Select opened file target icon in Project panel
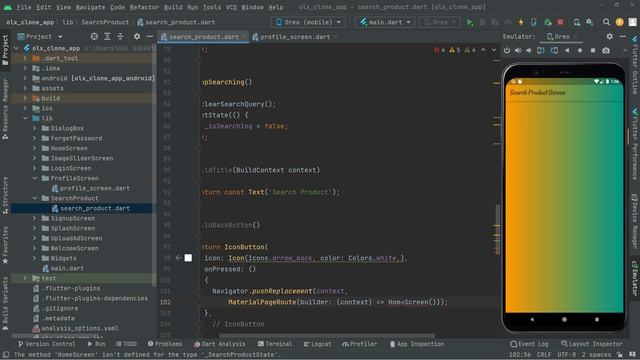This screenshot has height=360, width=640. pyautogui.click(x=94, y=37)
